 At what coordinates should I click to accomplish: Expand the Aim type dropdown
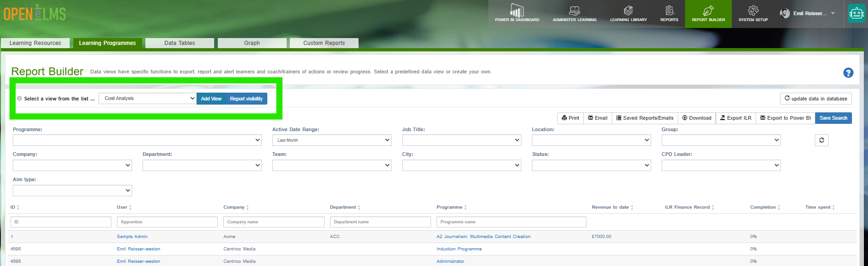[x=72, y=190]
